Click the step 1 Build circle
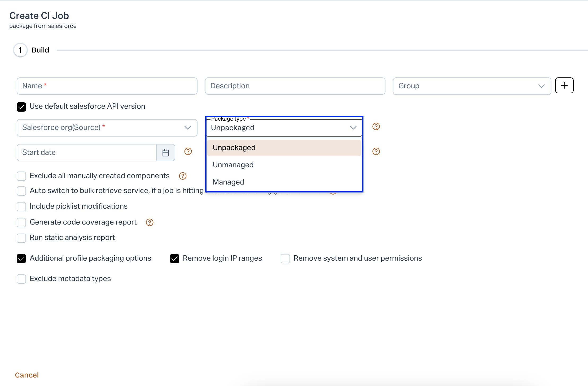This screenshot has width=588, height=386. (x=20, y=50)
